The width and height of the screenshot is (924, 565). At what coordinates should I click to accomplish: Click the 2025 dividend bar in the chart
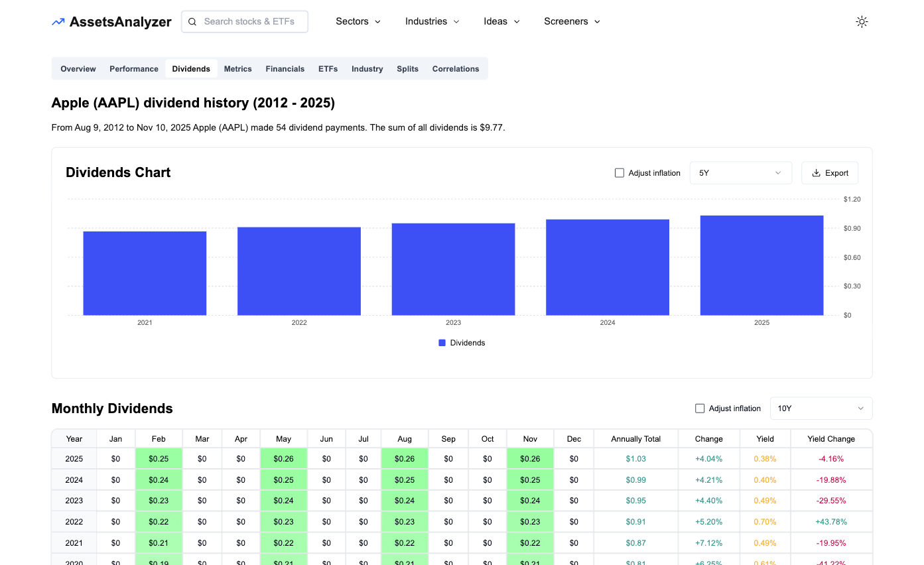[x=761, y=265]
